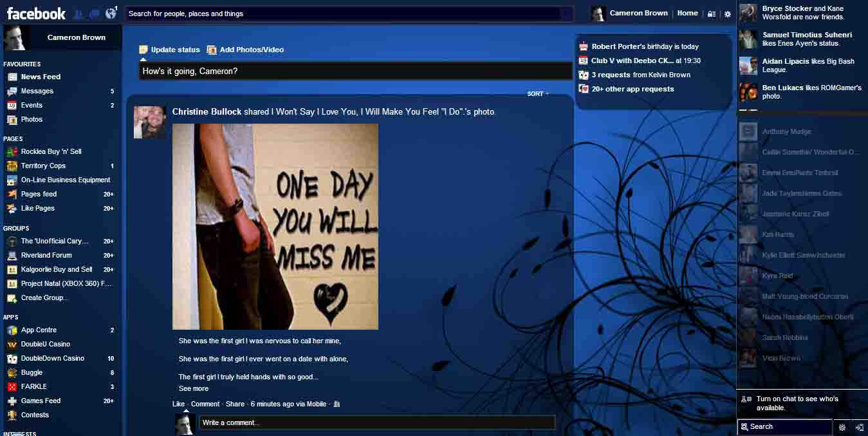Image resolution: width=868 pixels, height=436 pixels.
Task: Open the privacy shortcuts icon
Action: 712,13
